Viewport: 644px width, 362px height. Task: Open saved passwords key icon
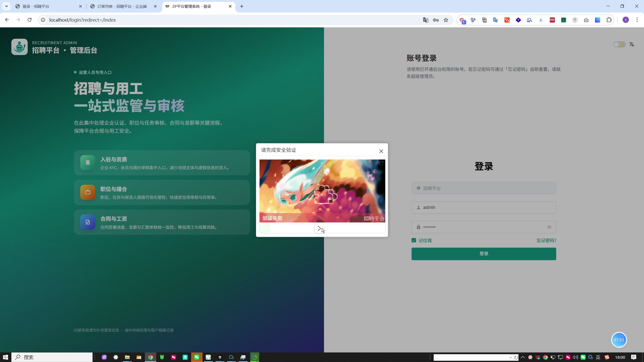pos(436,20)
